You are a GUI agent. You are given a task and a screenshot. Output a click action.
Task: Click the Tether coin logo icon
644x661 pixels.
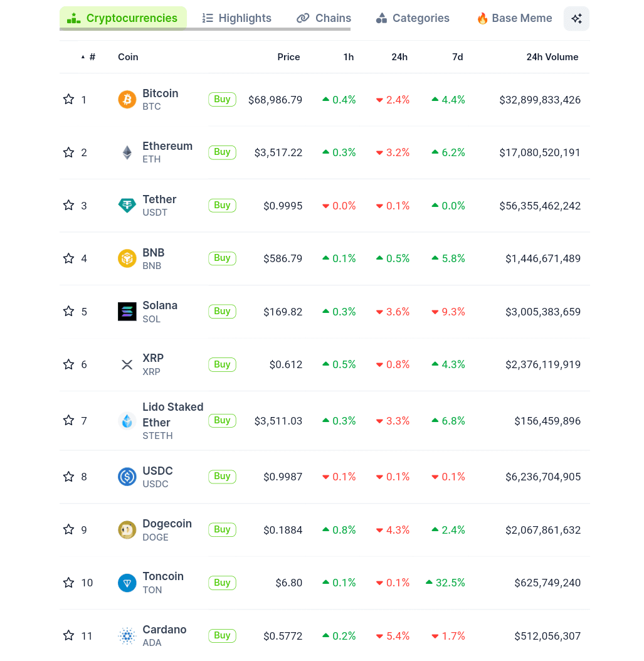pyautogui.click(x=127, y=206)
